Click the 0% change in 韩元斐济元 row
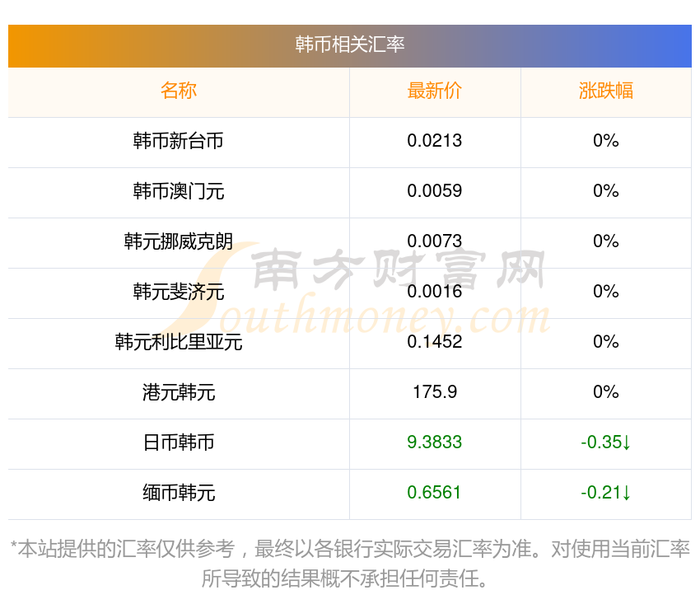The width and height of the screenshot is (700, 604). pyautogui.click(x=606, y=292)
